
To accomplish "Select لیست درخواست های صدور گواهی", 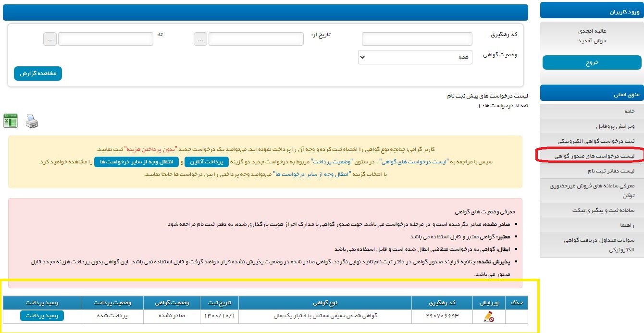I will point(594,156).
